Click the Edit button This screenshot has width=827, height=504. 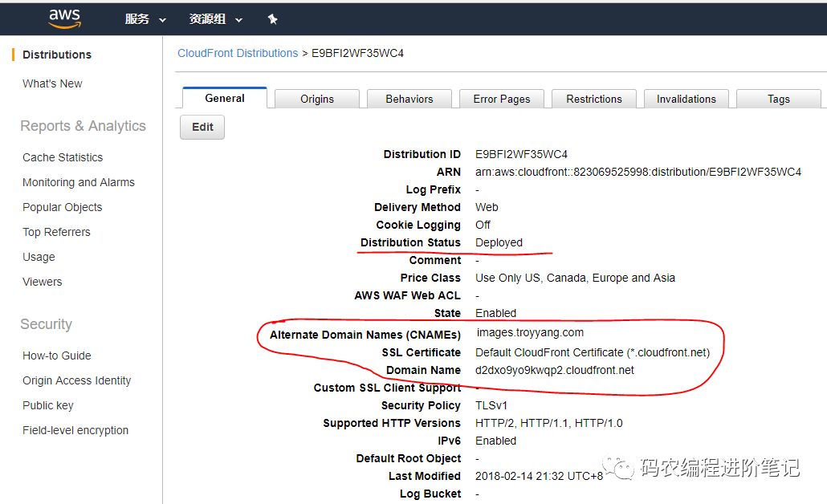point(202,127)
